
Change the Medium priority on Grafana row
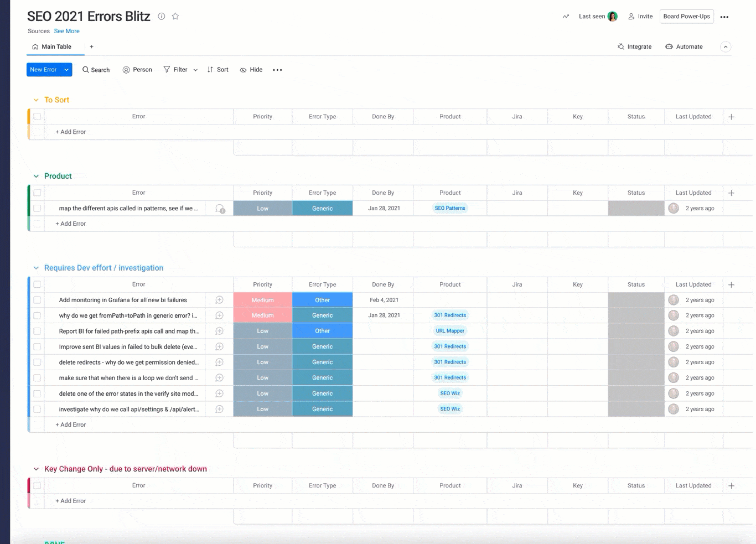(263, 300)
